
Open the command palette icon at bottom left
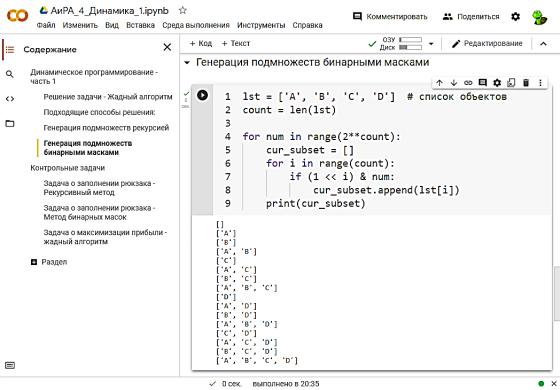[10, 365]
